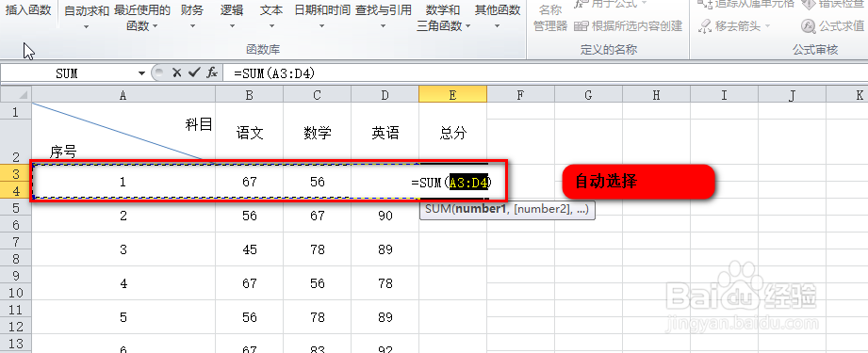Screen dimensions: 868x353
Task: Click 语文 score 45
Action: 250,249
